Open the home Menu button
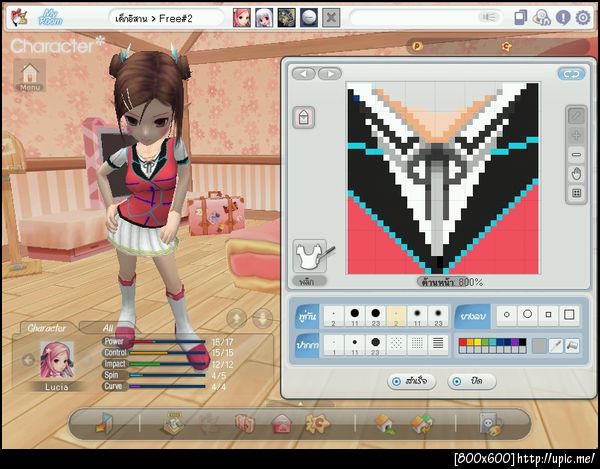This screenshot has width=600, height=469. pyautogui.click(x=30, y=75)
